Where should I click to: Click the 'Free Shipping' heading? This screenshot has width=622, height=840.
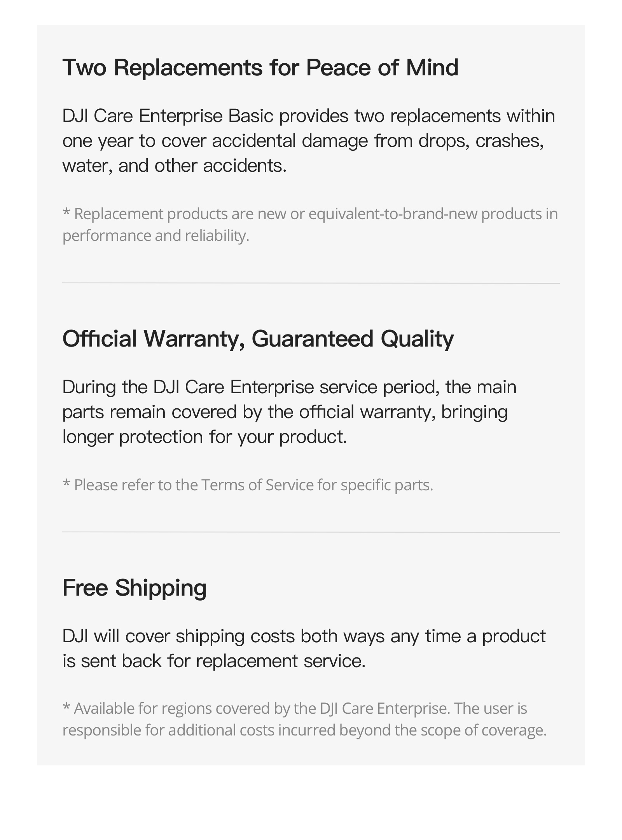pyautogui.click(x=135, y=588)
